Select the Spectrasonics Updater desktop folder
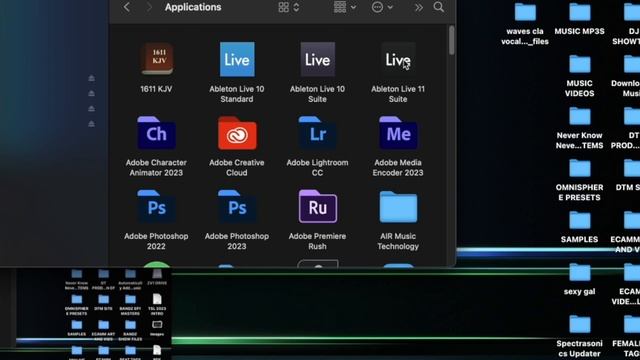The width and height of the screenshot is (640, 360). pyautogui.click(x=580, y=324)
